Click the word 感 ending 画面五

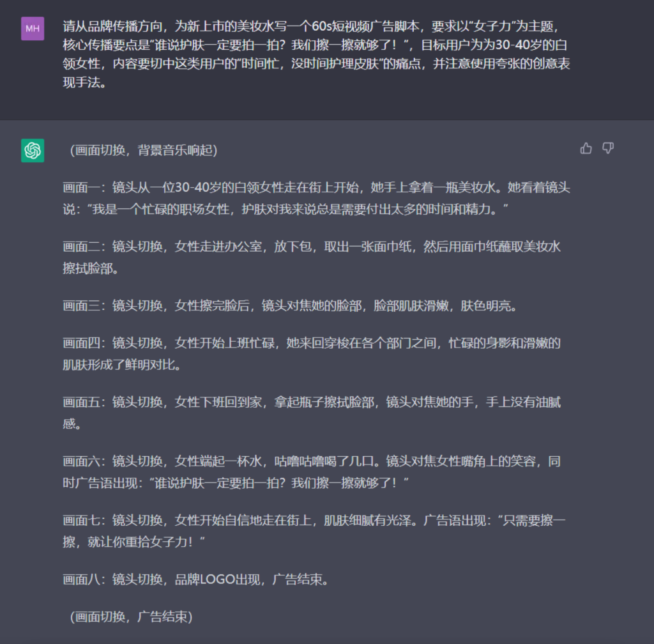pyautogui.click(x=69, y=424)
